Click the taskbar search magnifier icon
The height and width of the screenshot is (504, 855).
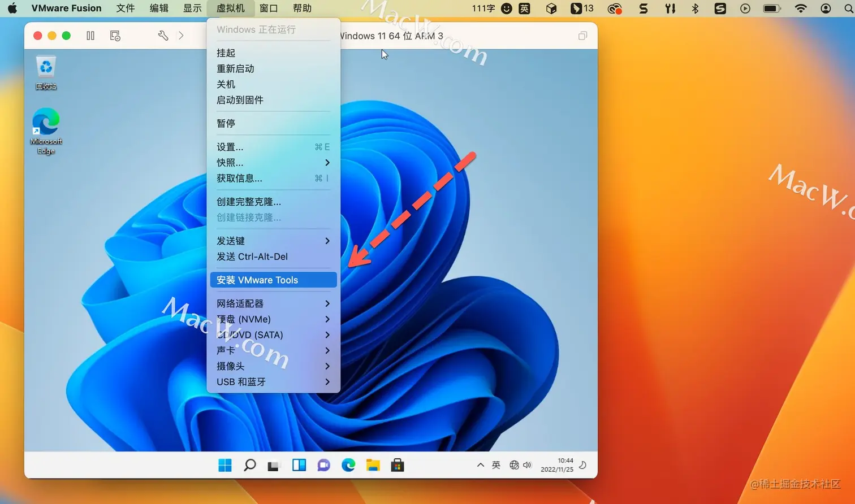(249, 465)
